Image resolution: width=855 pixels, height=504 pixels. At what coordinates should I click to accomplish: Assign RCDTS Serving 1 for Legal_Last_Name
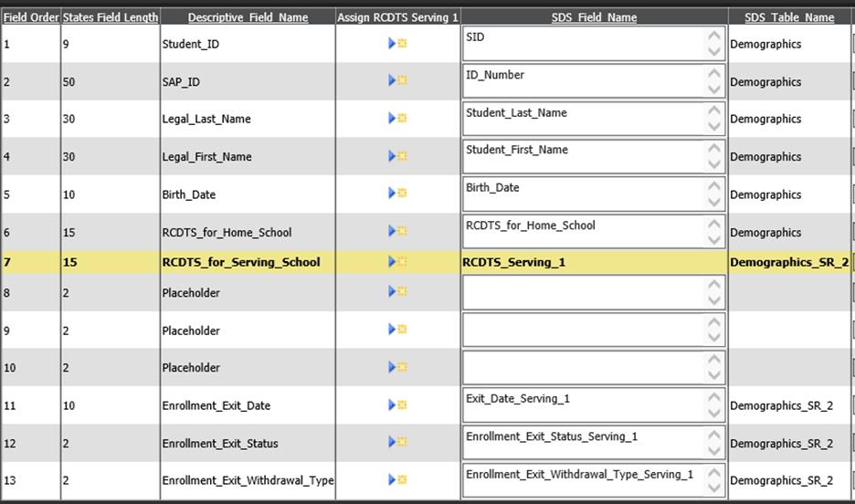point(397,119)
